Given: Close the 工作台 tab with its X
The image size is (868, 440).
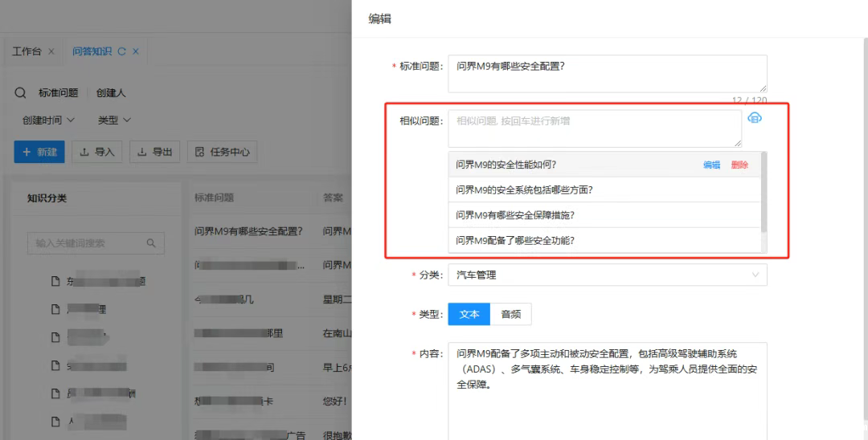Looking at the screenshot, I should click(51, 51).
